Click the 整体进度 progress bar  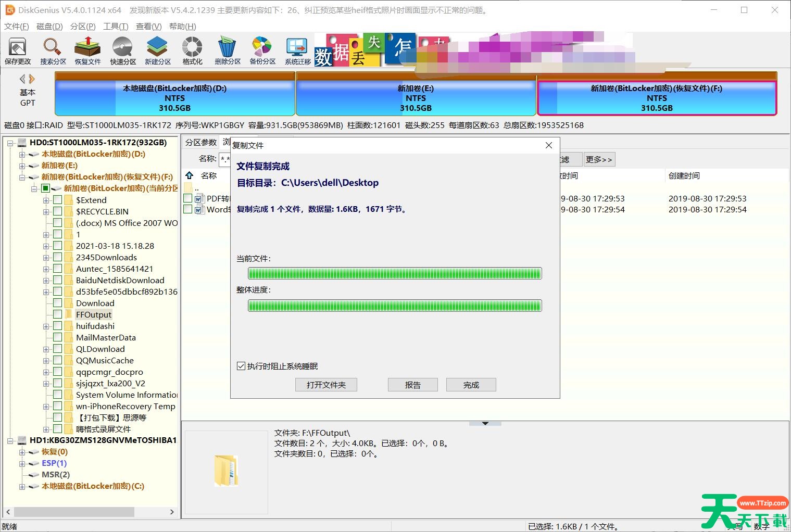pyautogui.click(x=394, y=306)
